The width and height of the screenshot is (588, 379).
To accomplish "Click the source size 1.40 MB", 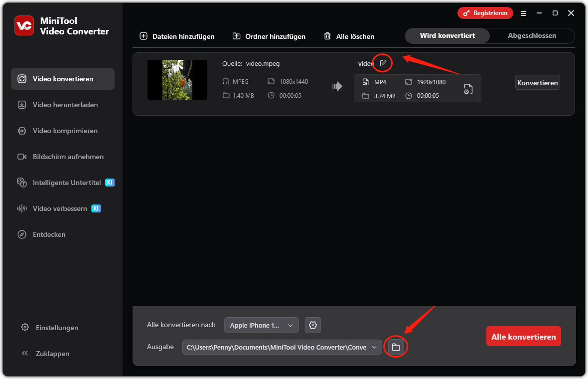I will coord(243,96).
